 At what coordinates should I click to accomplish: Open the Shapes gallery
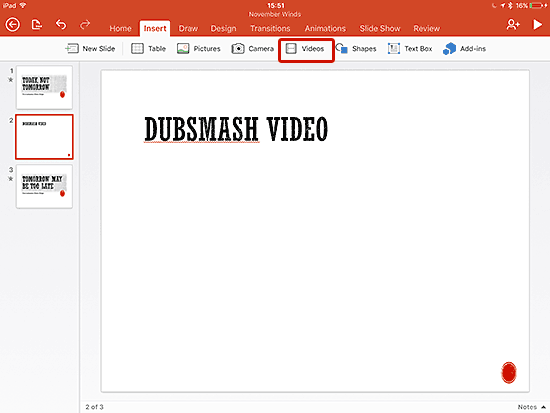pyautogui.click(x=356, y=48)
